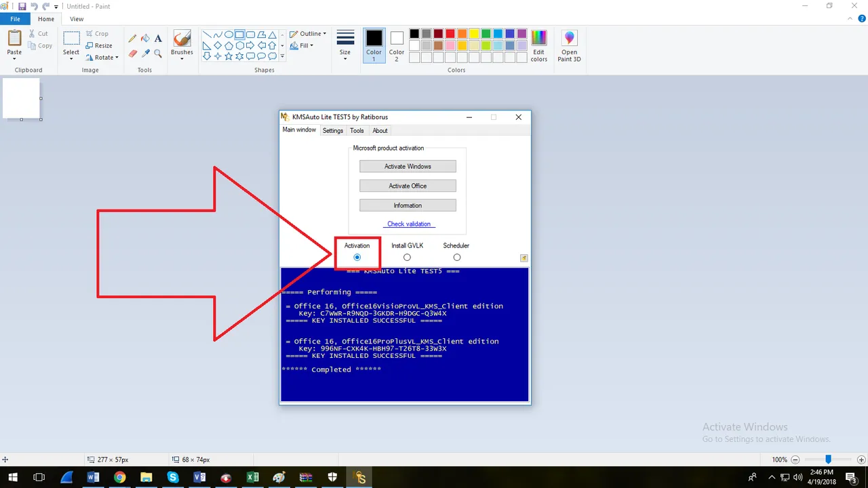
Task: Select the Eraser tool
Action: tap(133, 53)
